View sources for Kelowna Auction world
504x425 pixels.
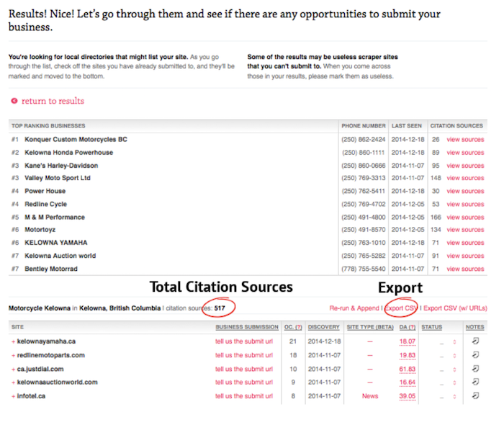[465, 256]
